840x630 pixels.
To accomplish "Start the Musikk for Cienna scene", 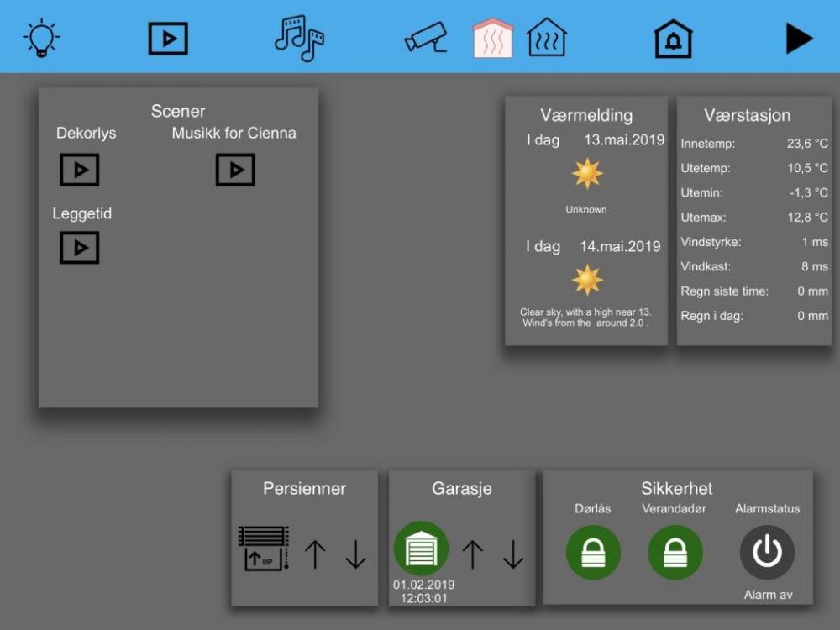I will tap(235, 170).
